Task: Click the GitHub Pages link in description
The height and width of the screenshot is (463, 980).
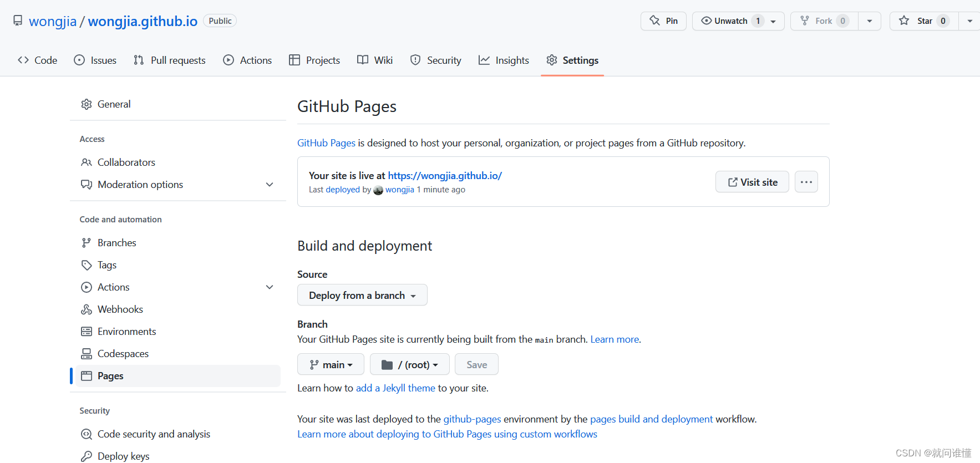Action: (x=326, y=143)
